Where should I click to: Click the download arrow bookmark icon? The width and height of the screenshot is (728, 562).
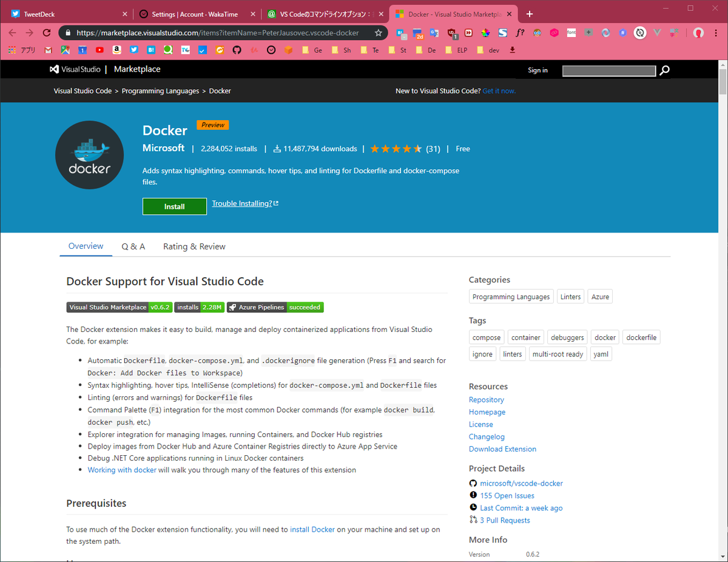[x=512, y=50]
